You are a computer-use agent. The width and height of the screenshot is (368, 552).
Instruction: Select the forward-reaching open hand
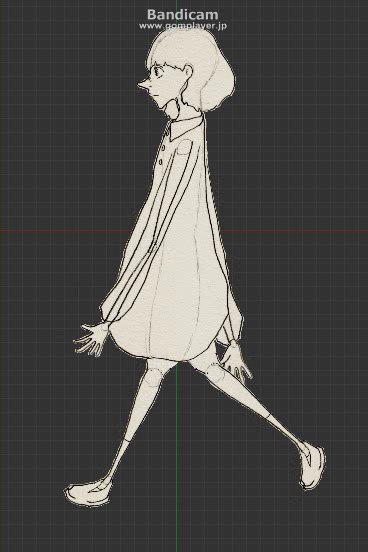click(x=90, y=339)
